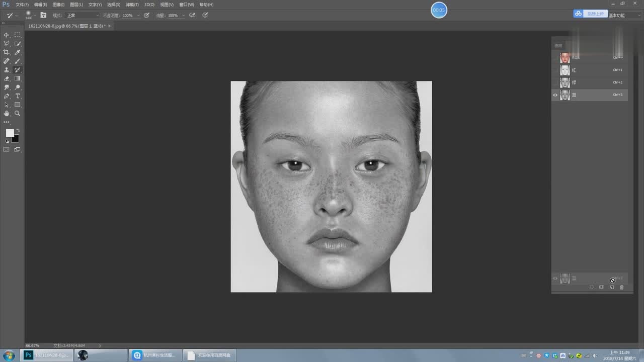Open the 滤镜(T) menu
Image resolution: width=644 pixels, height=362 pixels.
132,5
